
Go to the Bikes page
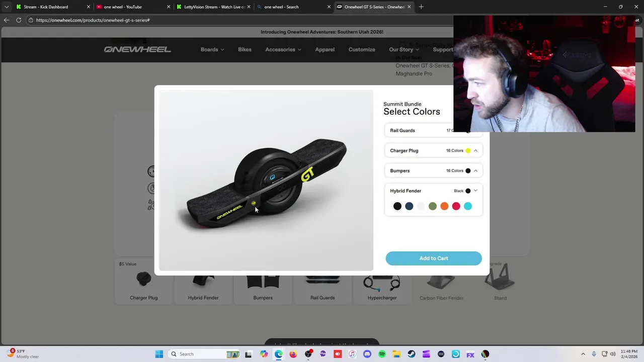point(245,49)
